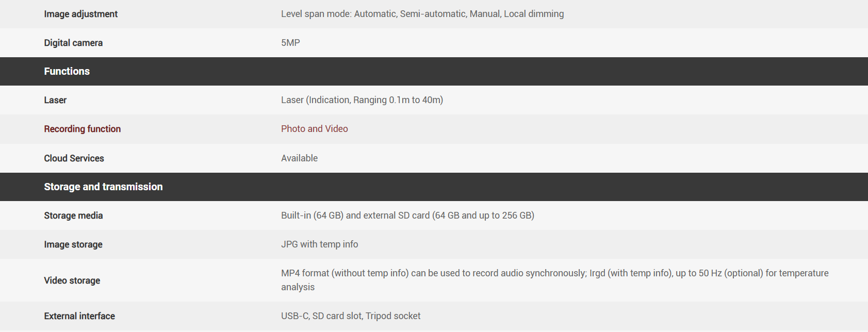This screenshot has height=332, width=868.
Task: Select the Built-in 64 GB storage description
Action: coord(407,215)
